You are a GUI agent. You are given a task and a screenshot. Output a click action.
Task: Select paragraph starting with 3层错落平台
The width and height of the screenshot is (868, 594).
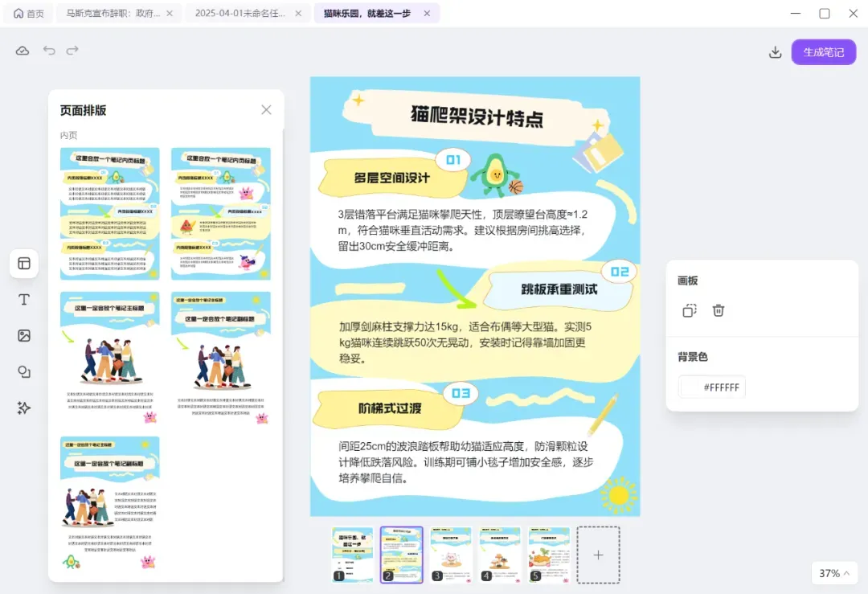click(x=463, y=231)
